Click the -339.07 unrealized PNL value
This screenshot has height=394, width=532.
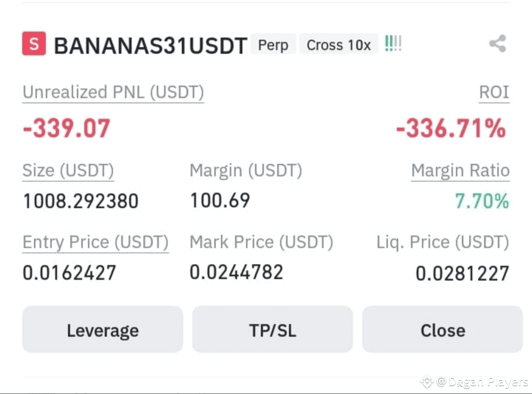point(66,128)
